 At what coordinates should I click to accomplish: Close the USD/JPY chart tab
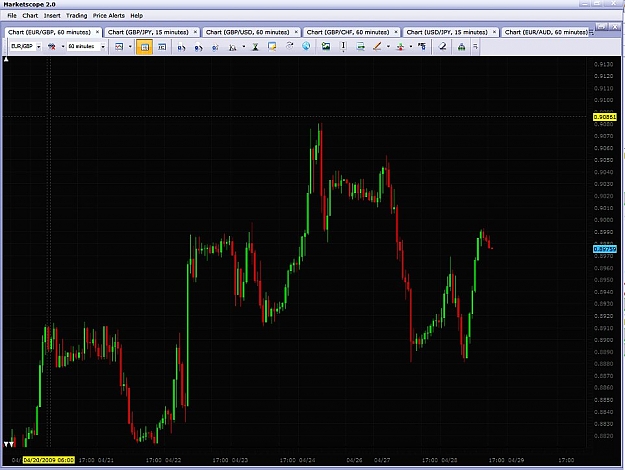point(494,32)
